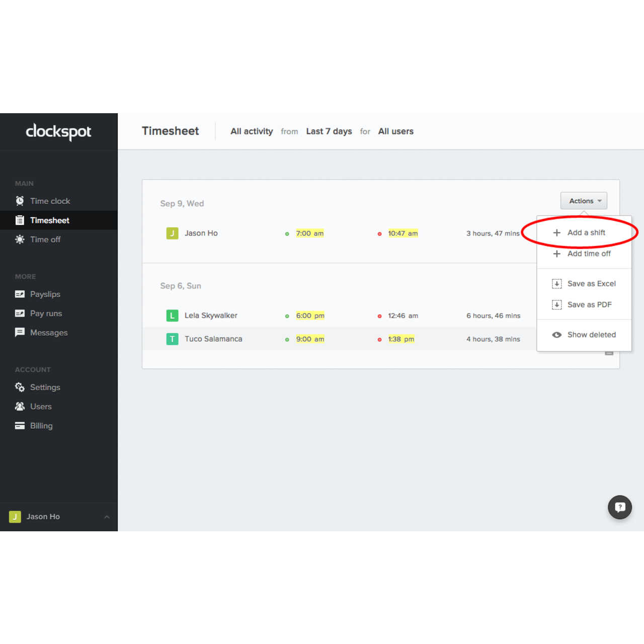Viewport: 644px width, 644px height.
Task: Click the All activity filter link
Action: tap(252, 131)
